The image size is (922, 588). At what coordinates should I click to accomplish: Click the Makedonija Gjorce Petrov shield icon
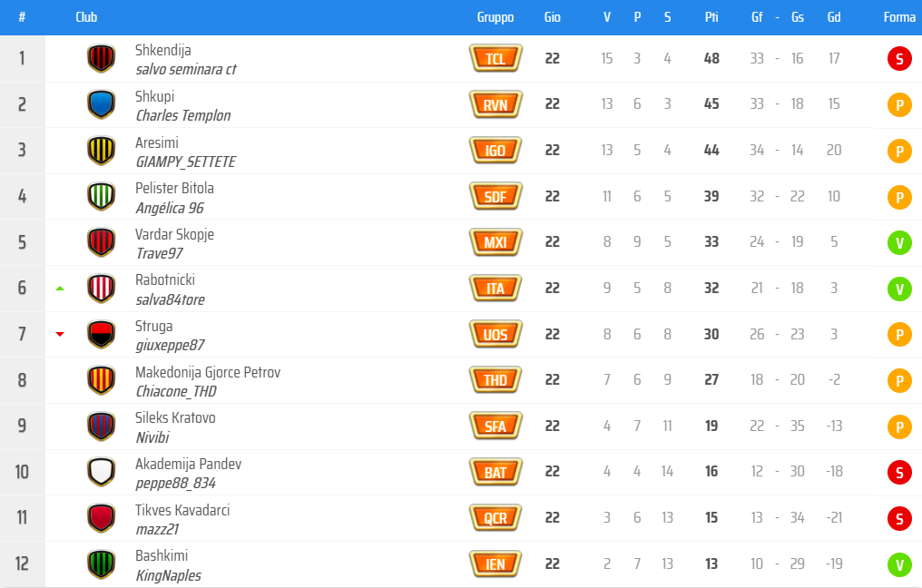point(101,380)
